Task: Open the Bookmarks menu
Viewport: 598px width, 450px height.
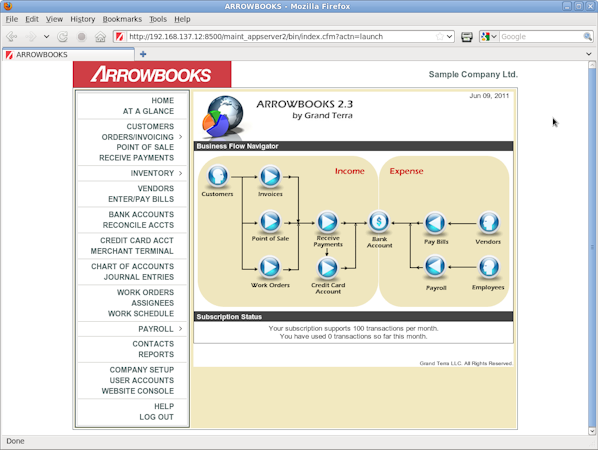Action: [122, 19]
